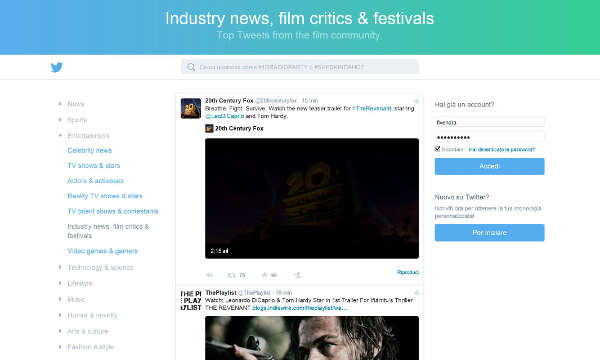
Task: Favorite the 20th Century Fox tweet
Action: pos(264,275)
